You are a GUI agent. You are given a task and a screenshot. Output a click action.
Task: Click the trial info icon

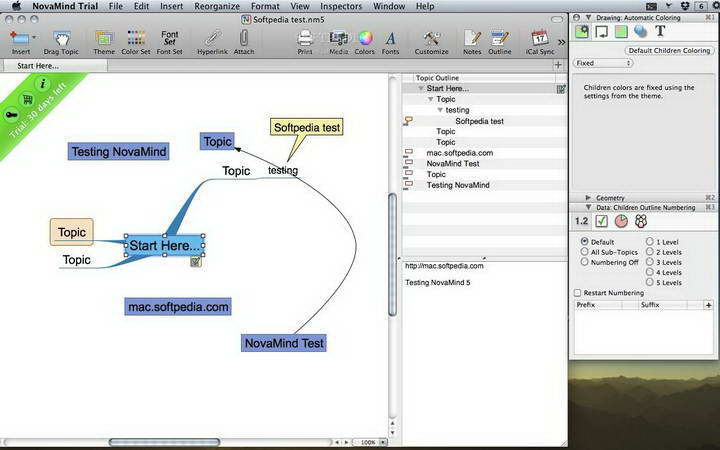click(43, 84)
